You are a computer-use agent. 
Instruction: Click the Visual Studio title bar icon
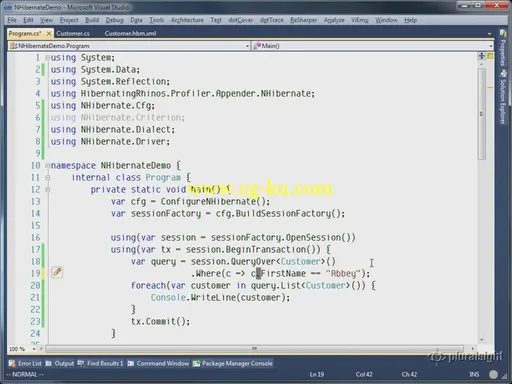8,7
